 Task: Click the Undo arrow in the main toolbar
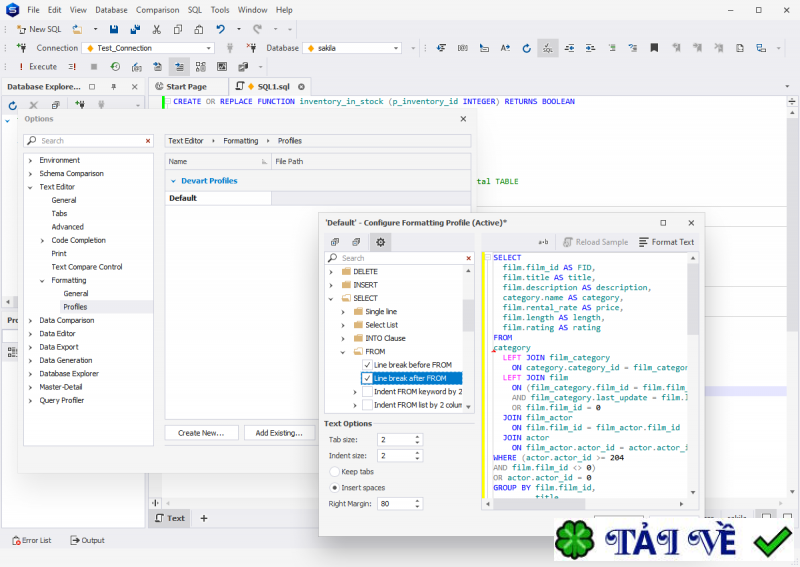coord(220,29)
